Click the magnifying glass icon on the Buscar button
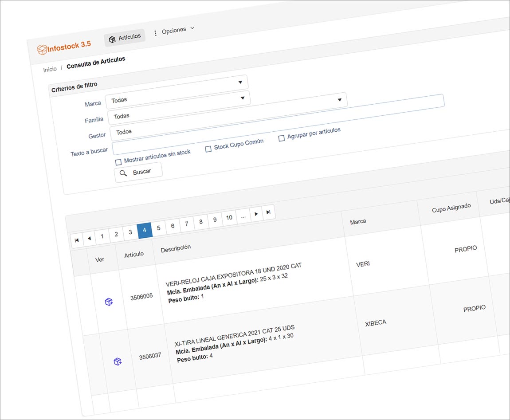The height and width of the screenshot is (420, 510). [124, 173]
